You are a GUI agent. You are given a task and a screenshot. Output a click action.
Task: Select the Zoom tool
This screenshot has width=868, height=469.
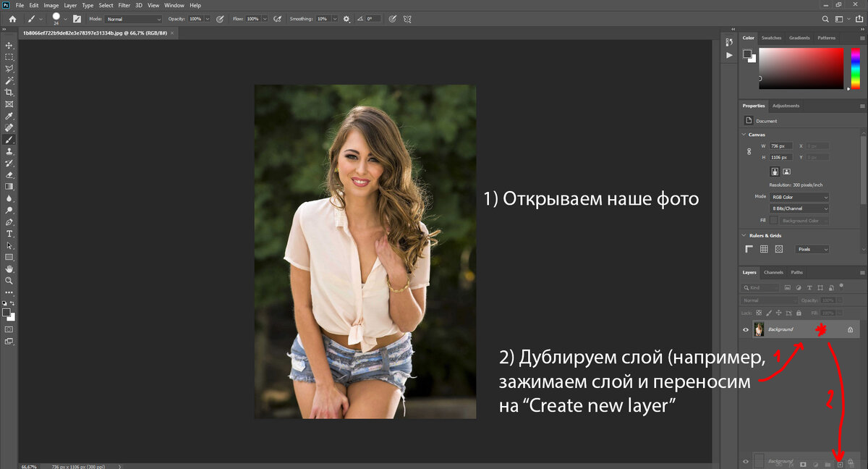click(x=9, y=281)
